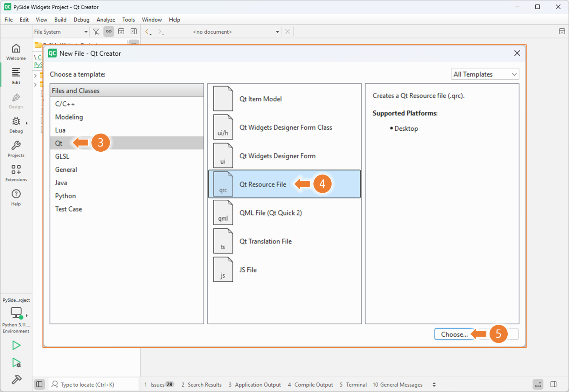Click the Type to locate field

(x=93, y=384)
